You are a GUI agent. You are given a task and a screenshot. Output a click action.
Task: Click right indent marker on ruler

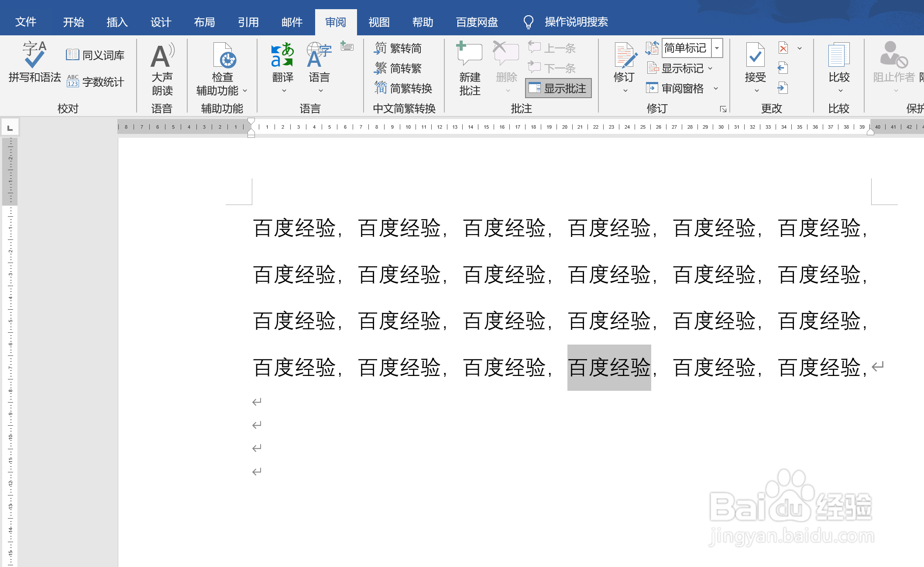coord(870,132)
